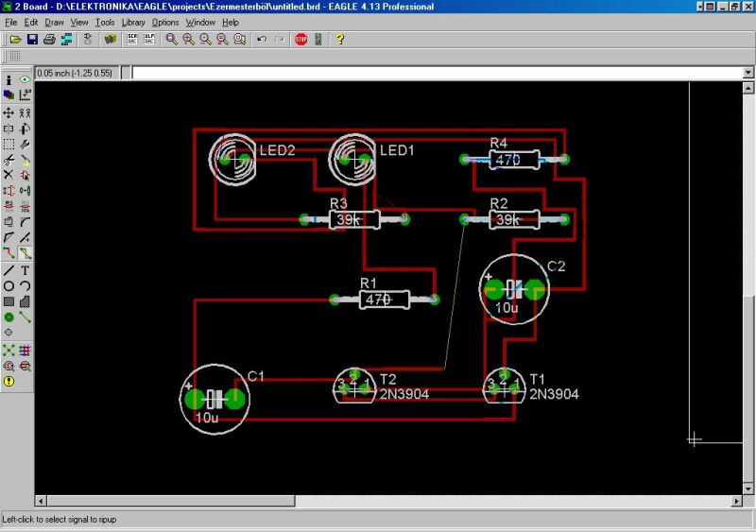Click the Save diskette icon
The width and height of the screenshot is (756, 532).
(x=32, y=39)
